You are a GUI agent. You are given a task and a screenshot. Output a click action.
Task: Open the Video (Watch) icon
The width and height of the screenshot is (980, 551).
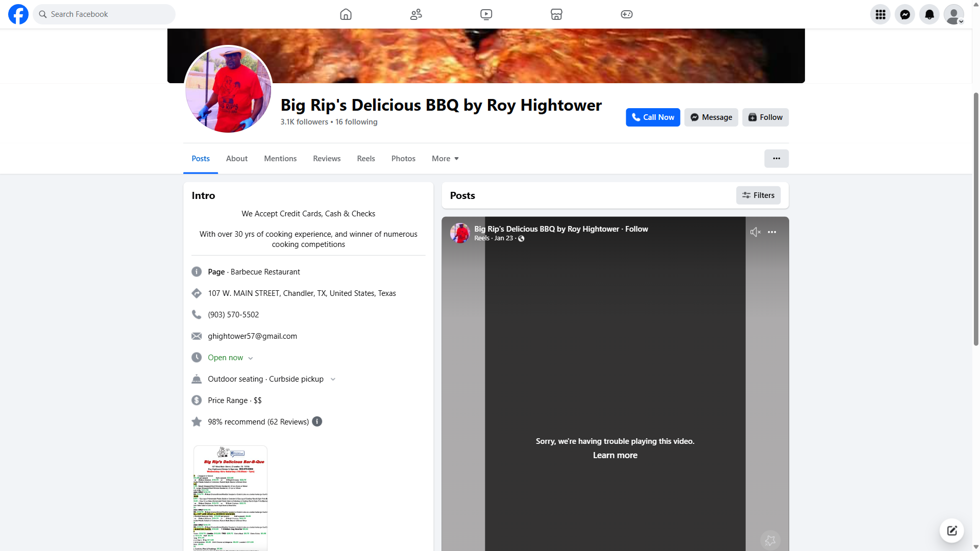tap(486, 14)
